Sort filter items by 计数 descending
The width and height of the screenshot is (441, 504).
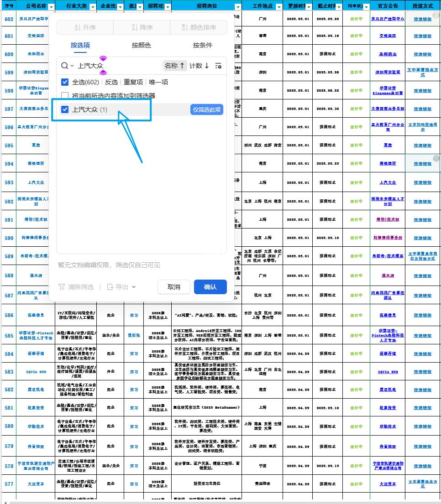199,66
